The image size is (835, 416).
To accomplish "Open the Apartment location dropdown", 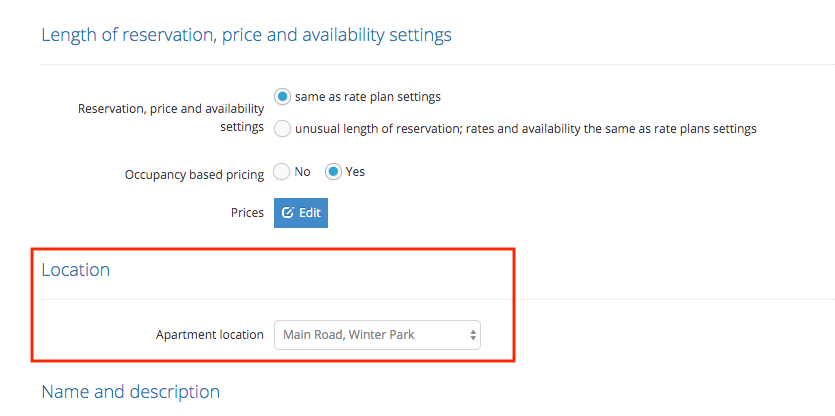I will (x=377, y=335).
